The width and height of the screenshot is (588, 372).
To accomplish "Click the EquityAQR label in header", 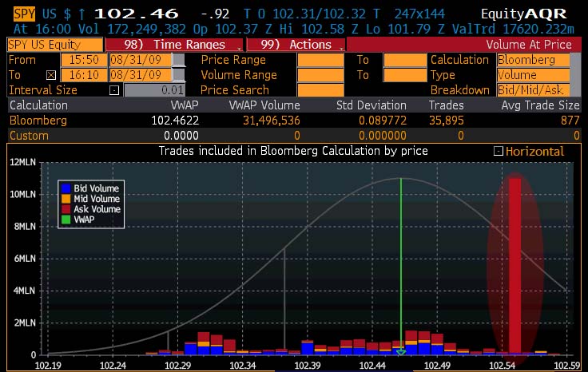I will (523, 14).
